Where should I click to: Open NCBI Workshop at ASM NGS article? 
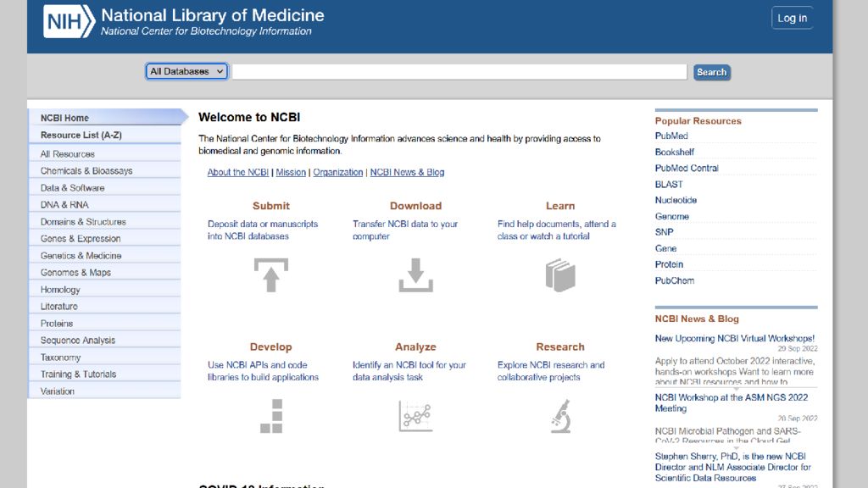(732, 402)
